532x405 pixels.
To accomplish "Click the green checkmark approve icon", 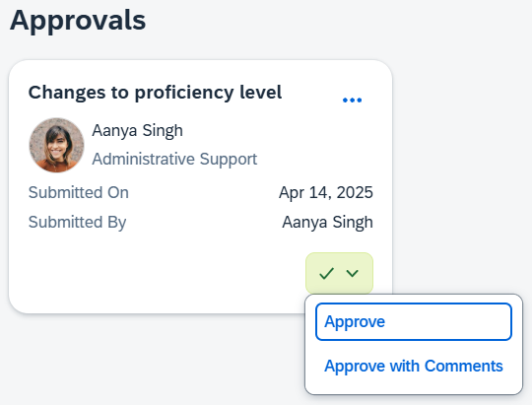I will pyautogui.click(x=326, y=273).
